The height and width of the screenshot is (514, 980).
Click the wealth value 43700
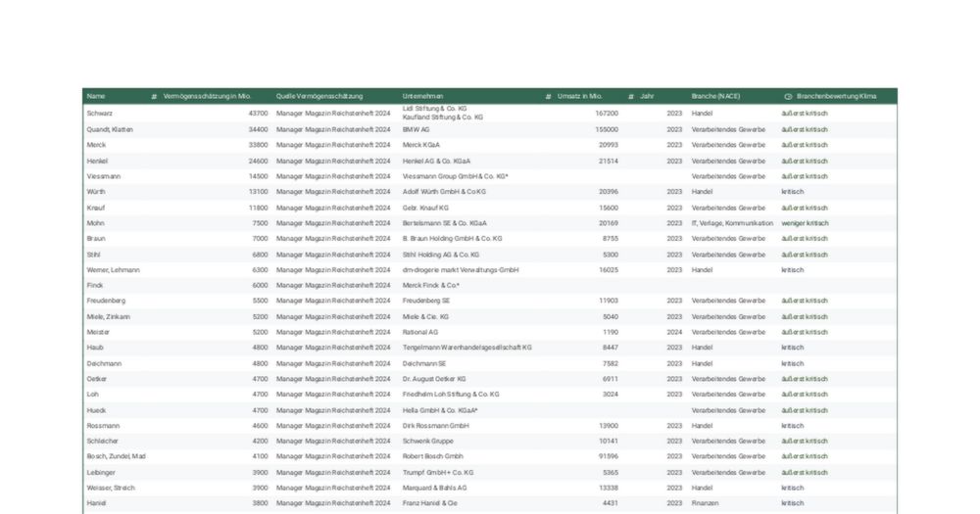pyautogui.click(x=258, y=114)
